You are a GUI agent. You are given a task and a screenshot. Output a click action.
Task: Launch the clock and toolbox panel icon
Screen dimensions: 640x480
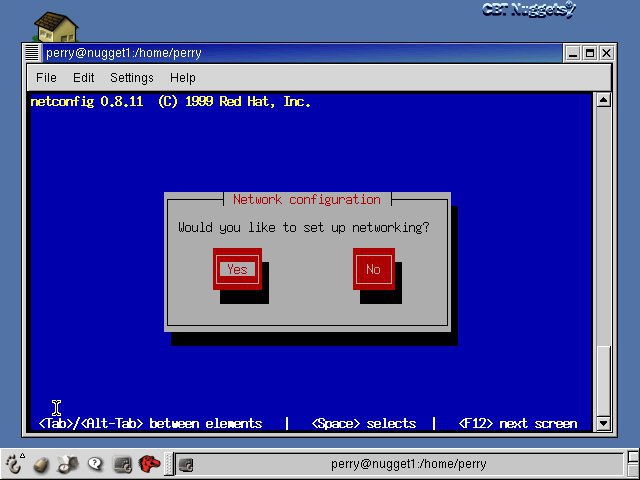[x=68, y=464]
